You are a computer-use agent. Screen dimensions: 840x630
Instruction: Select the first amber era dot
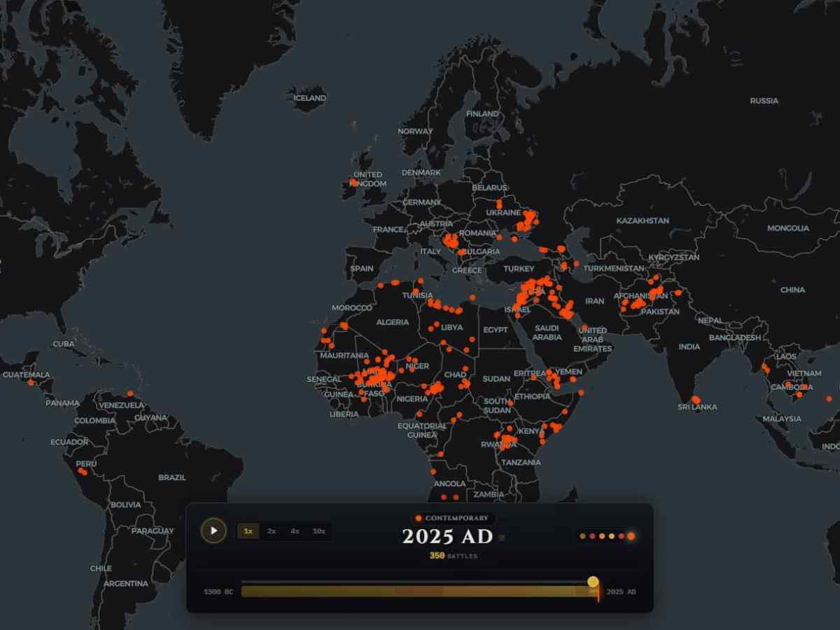click(x=582, y=535)
